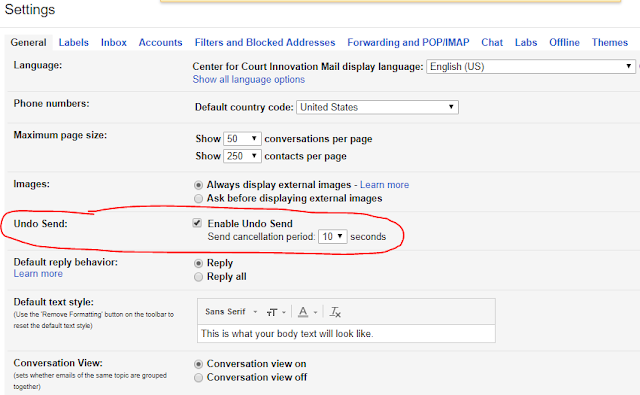
Task: Choose Conversation view off
Action: pos(198,378)
